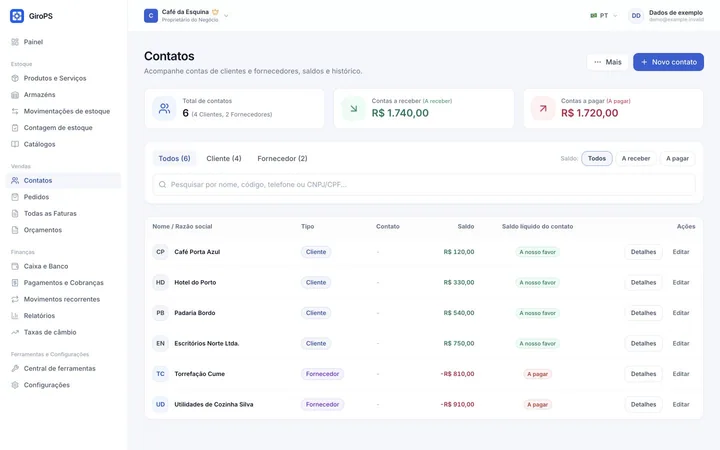Image resolution: width=720 pixels, height=450 pixels.
Task: Click the Saldo column header
Action: (466, 226)
